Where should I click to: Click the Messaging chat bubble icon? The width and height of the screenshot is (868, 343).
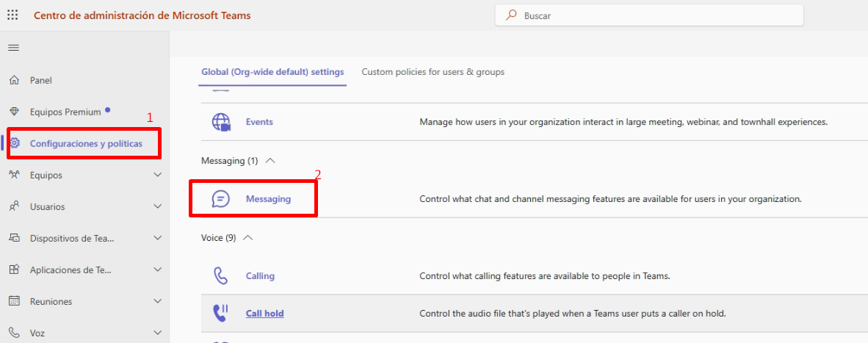[x=221, y=198]
